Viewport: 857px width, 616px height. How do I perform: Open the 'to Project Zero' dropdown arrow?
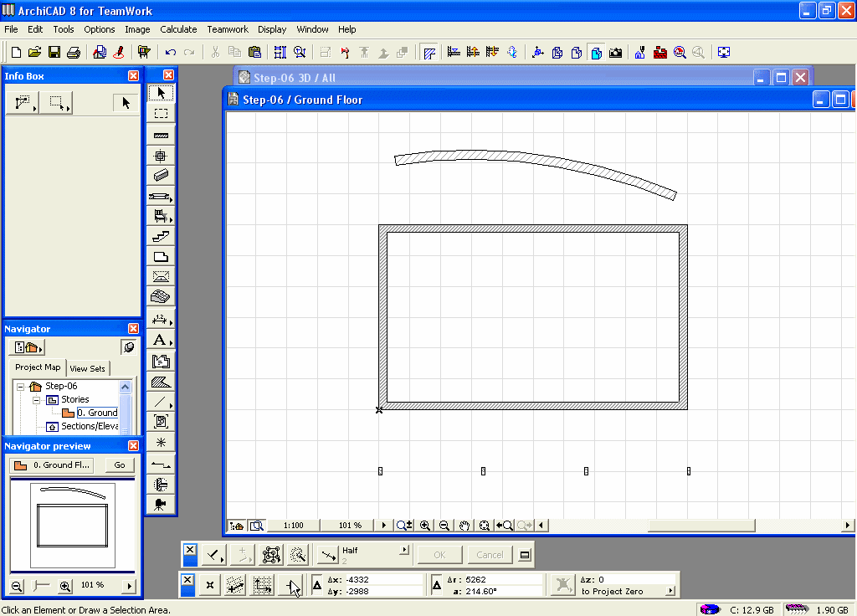(x=670, y=591)
